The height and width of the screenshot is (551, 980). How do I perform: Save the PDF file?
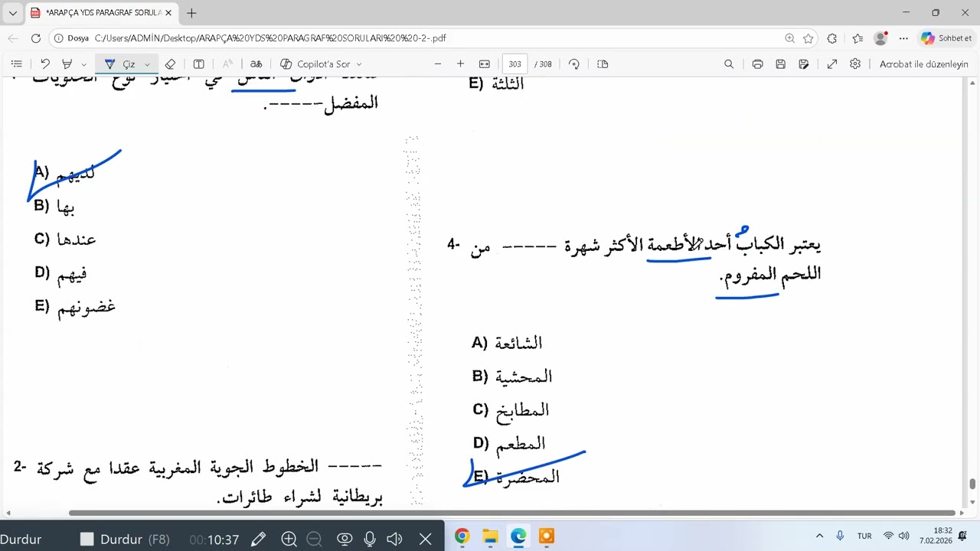pyautogui.click(x=780, y=64)
